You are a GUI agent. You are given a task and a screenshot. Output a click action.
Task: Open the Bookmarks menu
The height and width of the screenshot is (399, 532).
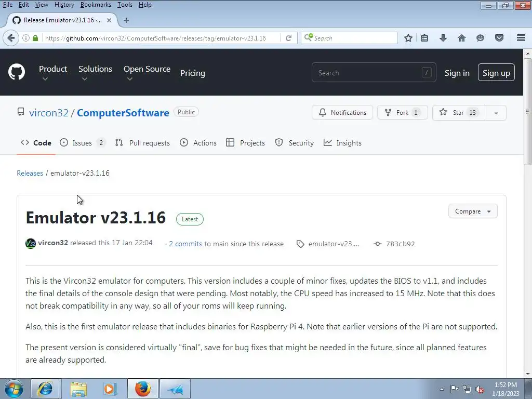[96, 5]
